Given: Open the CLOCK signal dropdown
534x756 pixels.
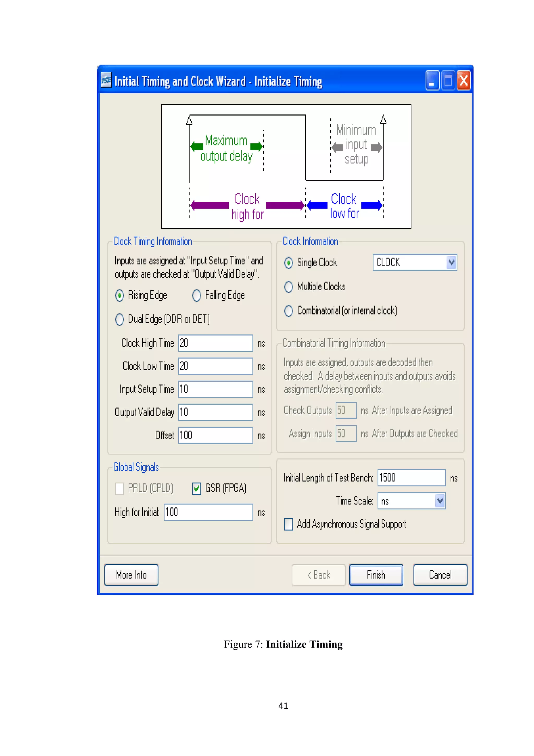Looking at the screenshot, I should pos(451,262).
